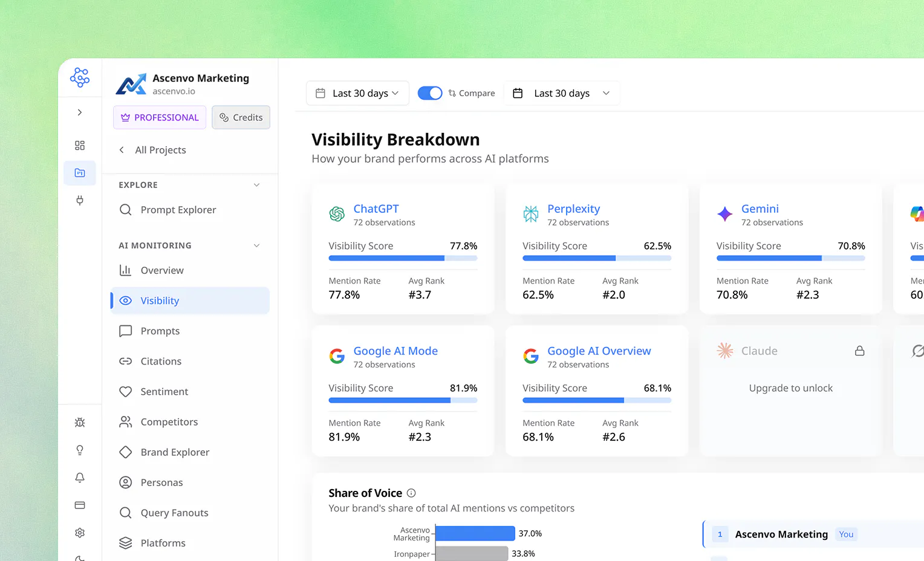Viewport: 924px width, 561px height.
Task: Click the ChatGPT logo icon
Action: point(337,214)
